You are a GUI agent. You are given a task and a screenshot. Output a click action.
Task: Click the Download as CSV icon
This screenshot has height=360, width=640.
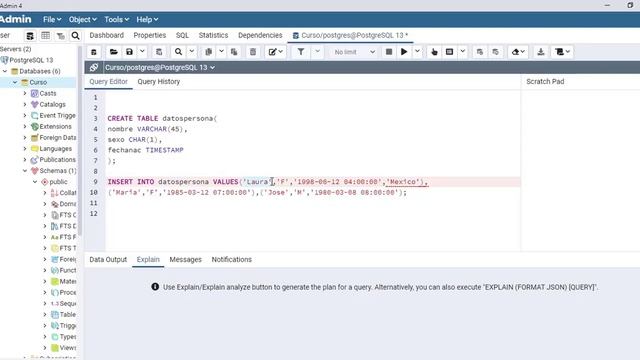(541, 52)
